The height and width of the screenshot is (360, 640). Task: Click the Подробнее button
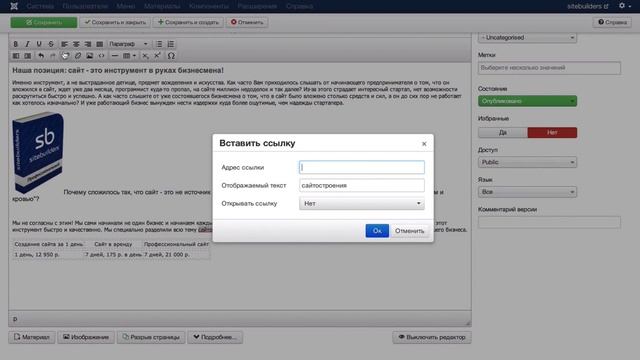tap(215, 337)
